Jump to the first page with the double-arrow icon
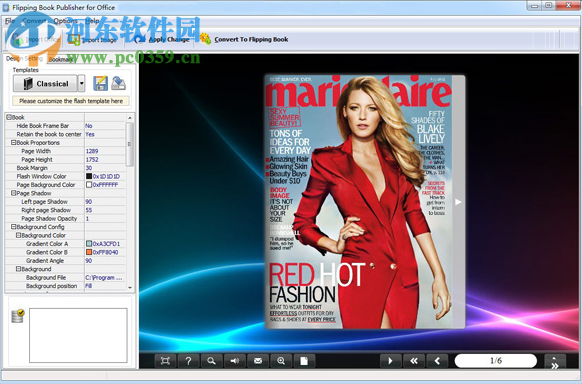 point(414,361)
